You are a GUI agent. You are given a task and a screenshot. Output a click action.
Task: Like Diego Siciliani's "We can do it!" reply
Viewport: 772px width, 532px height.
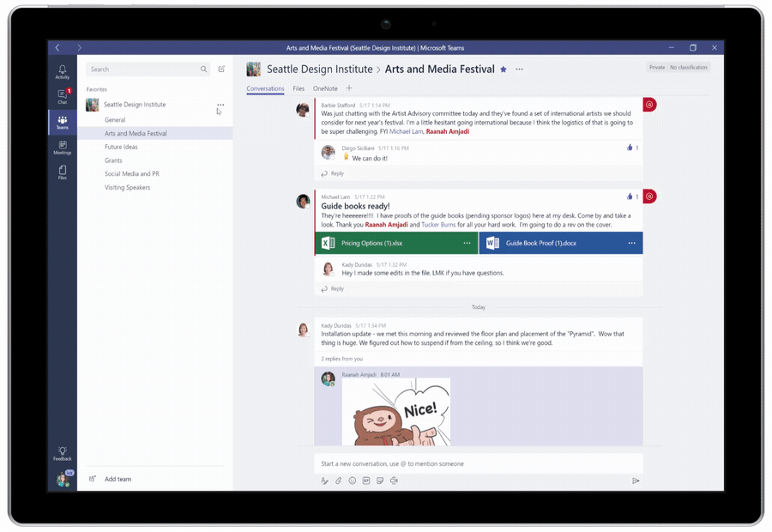[630, 148]
